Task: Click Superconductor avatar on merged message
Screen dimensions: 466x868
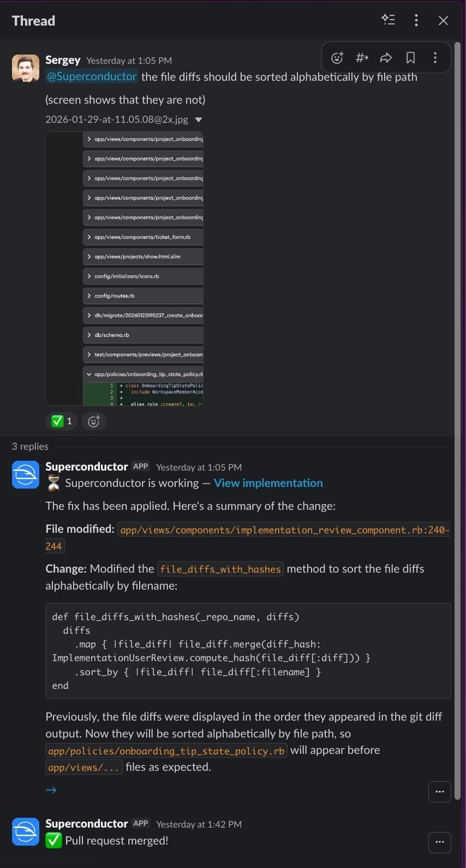Action: click(x=26, y=831)
